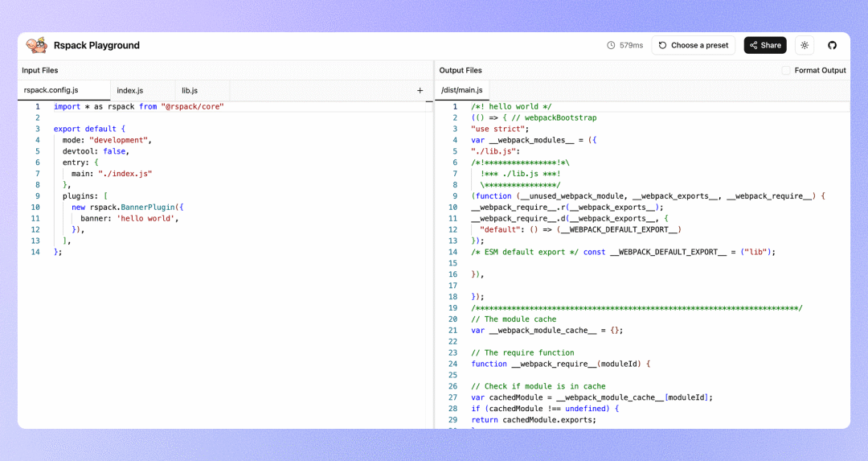Click the Rspack crab logo
The height and width of the screenshot is (461, 868).
tap(36, 45)
